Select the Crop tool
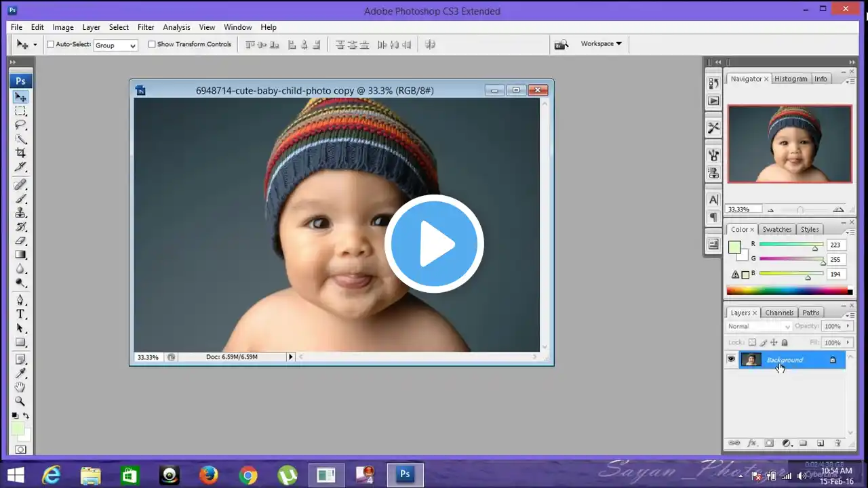 pyautogui.click(x=20, y=152)
